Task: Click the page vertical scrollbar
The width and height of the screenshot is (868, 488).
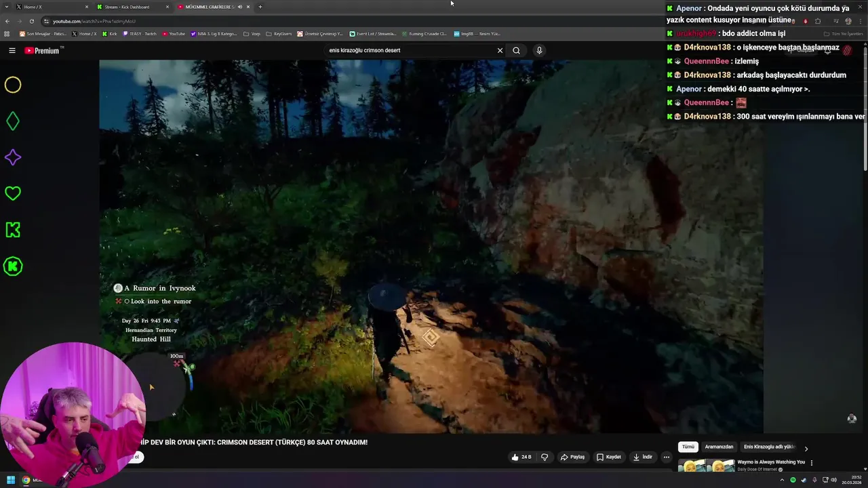Action: 865,108
